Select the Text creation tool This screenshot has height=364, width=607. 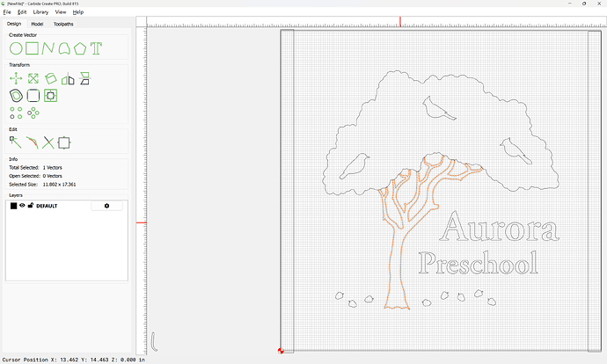[96, 48]
